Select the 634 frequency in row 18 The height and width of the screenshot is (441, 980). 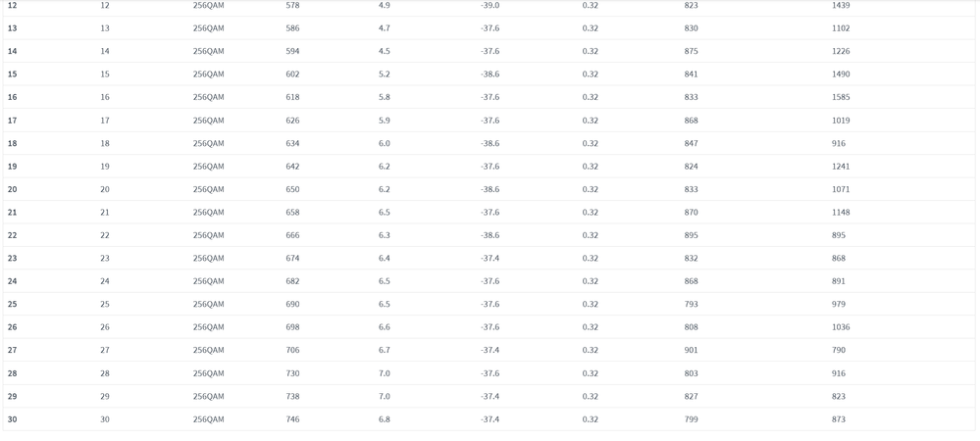[292, 144]
